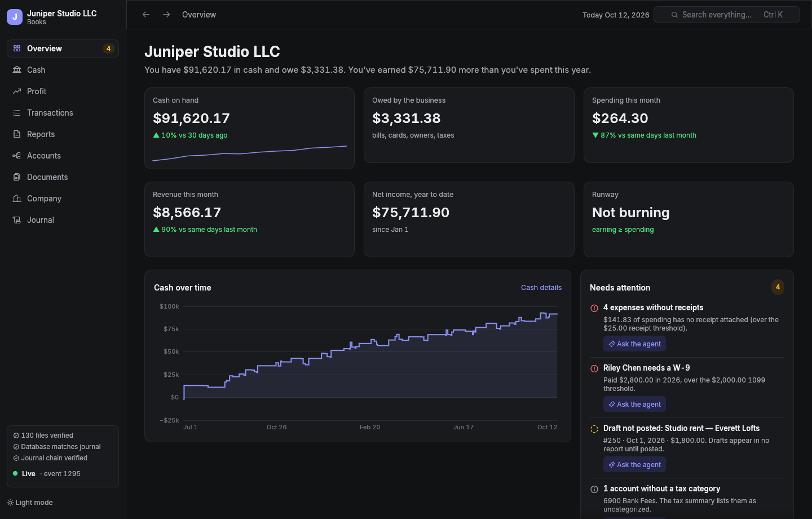The image size is (812, 519).
Task: Click the '87% vs same days last month' indicator
Action: click(x=644, y=135)
